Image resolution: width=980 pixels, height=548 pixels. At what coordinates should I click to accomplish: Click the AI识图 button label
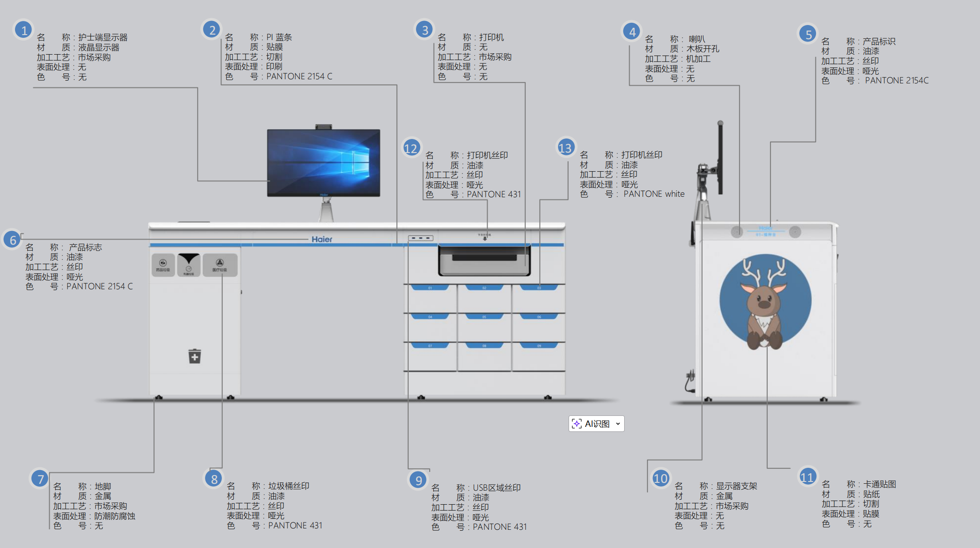pos(597,424)
